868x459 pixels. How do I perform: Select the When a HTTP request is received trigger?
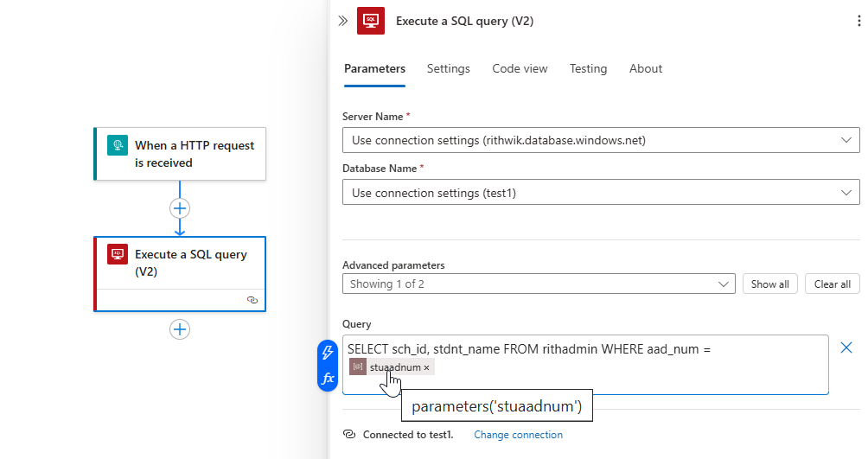coord(180,154)
